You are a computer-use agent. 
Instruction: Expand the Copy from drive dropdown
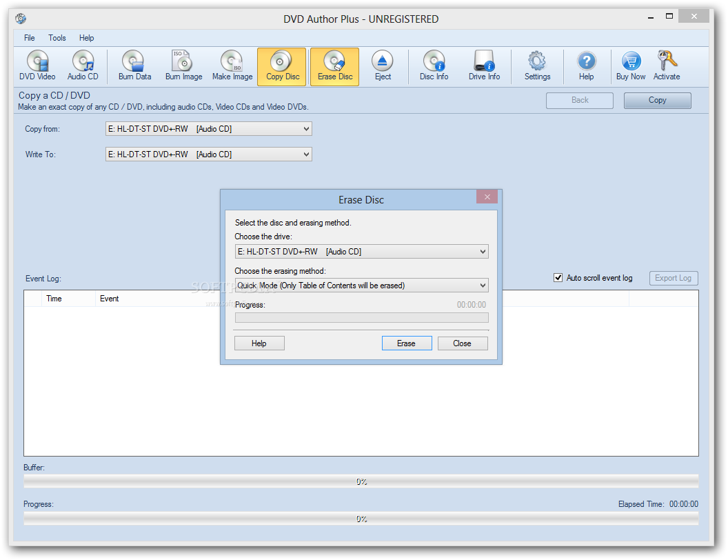[208, 129]
